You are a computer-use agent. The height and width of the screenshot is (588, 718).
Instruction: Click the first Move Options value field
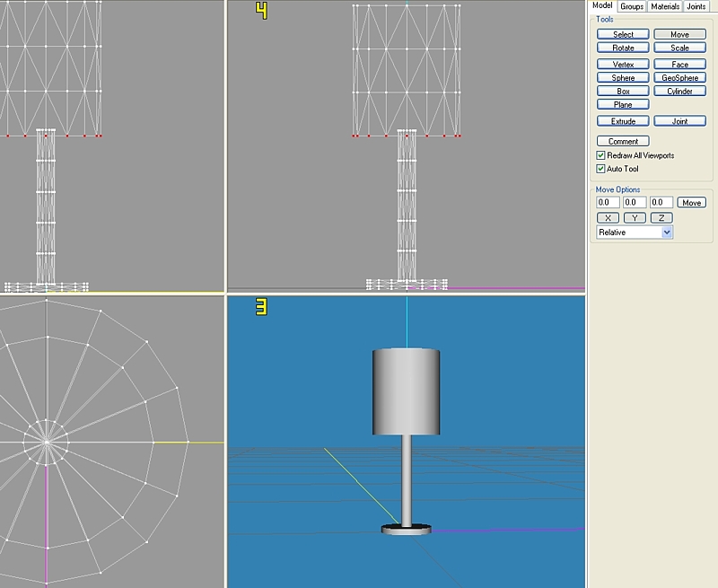(608, 203)
